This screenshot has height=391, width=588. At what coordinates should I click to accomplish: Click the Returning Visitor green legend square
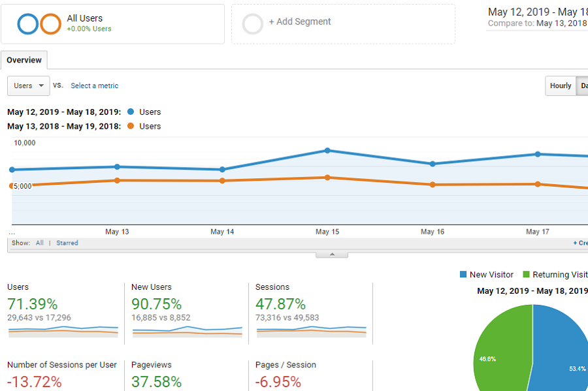click(526, 275)
